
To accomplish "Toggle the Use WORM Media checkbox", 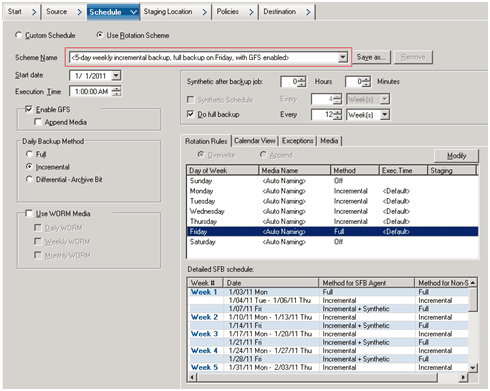I will click(29, 213).
